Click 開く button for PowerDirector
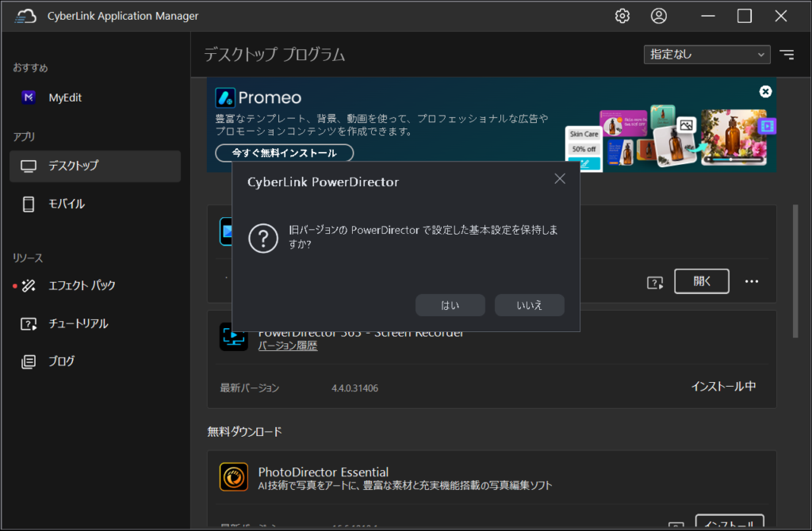 point(701,281)
